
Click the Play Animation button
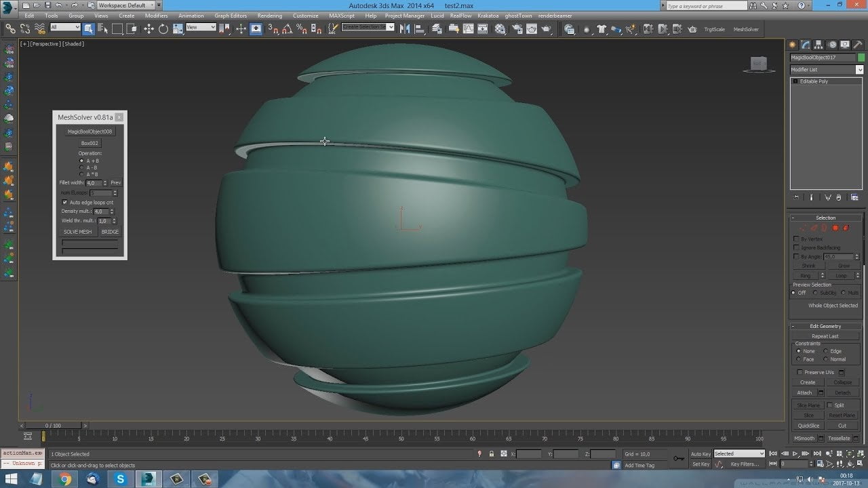(x=795, y=453)
